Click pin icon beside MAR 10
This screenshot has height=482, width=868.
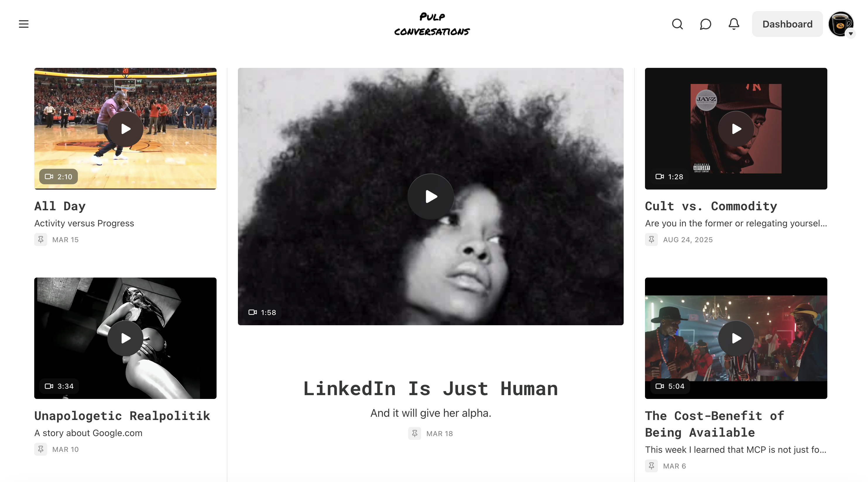point(40,449)
